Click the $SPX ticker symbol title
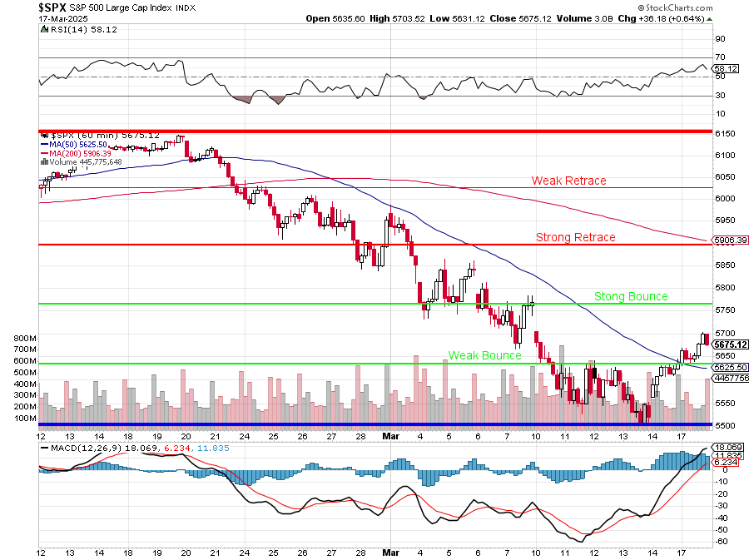Screen dimensions: 749x560 (54, 7)
